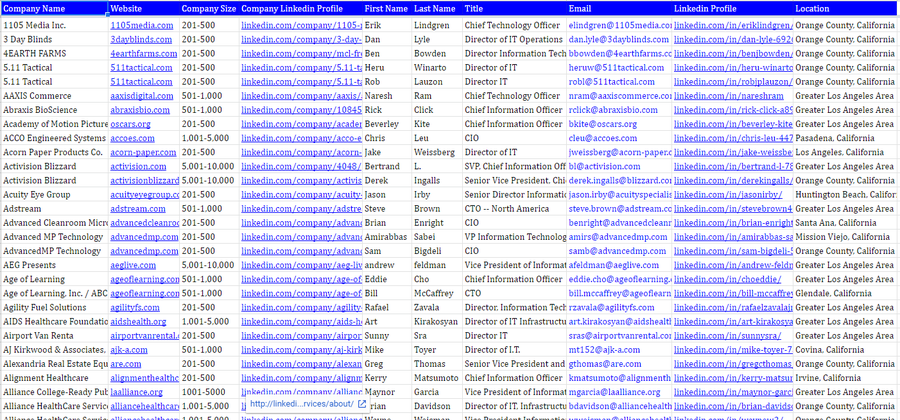
Task: Open the abraxisbio.com website link
Action: [x=140, y=110]
